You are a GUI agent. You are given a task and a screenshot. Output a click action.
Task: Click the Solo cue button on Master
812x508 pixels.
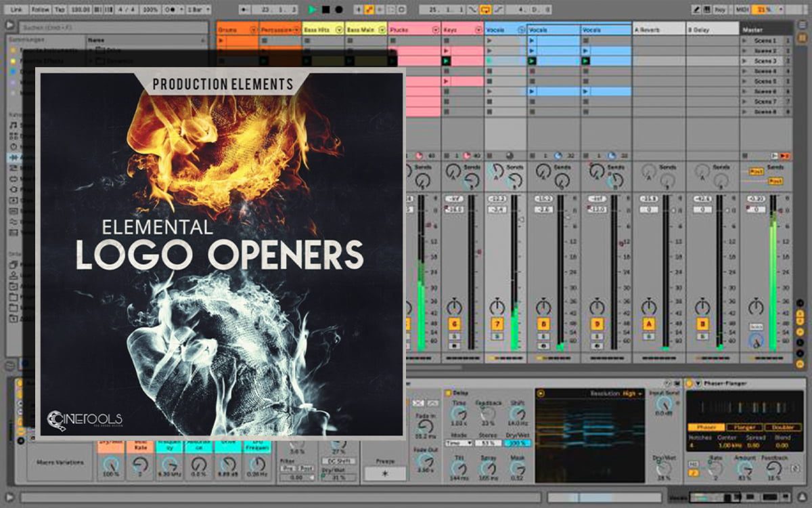pyautogui.click(x=756, y=326)
